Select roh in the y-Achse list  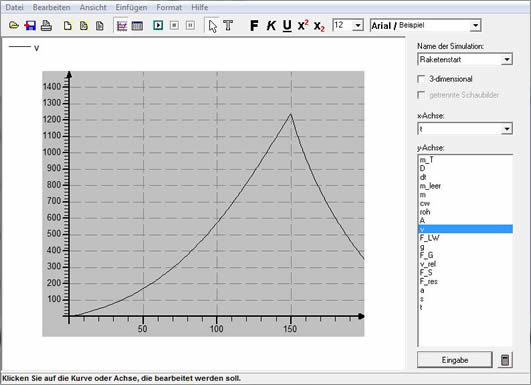point(466,212)
